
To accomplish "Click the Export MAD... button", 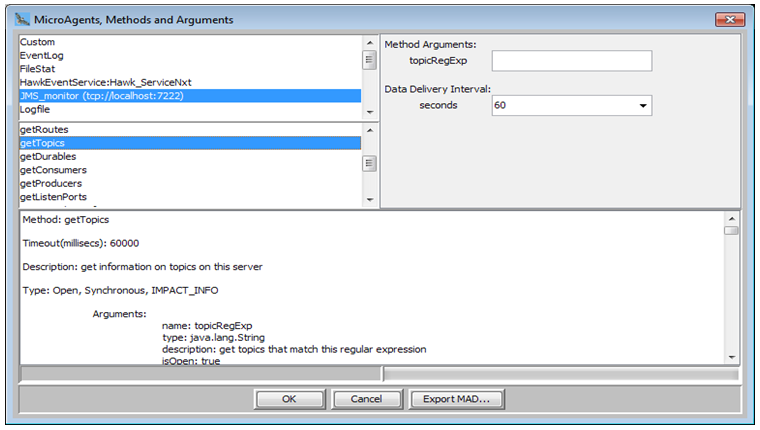I will (x=456, y=399).
